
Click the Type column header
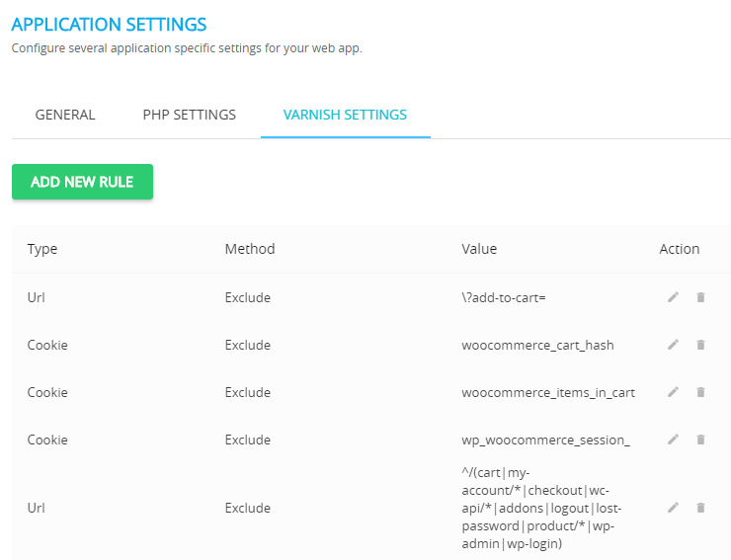tap(42, 249)
